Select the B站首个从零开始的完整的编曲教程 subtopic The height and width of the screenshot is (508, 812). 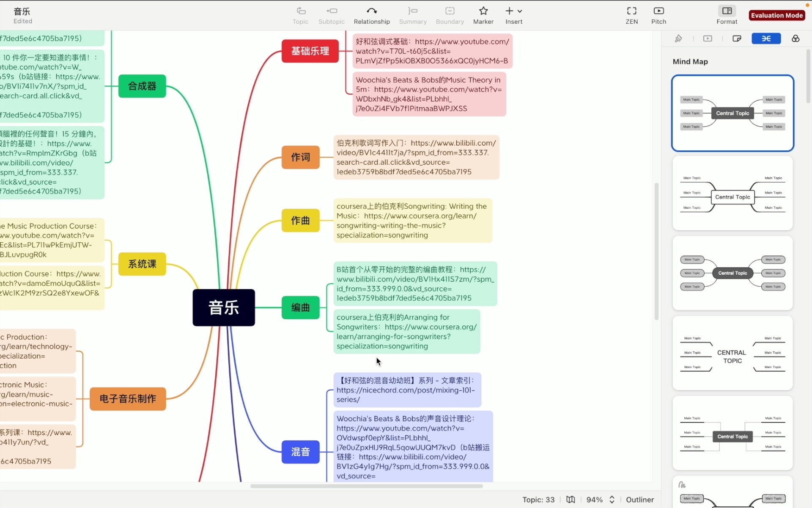[415, 284]
